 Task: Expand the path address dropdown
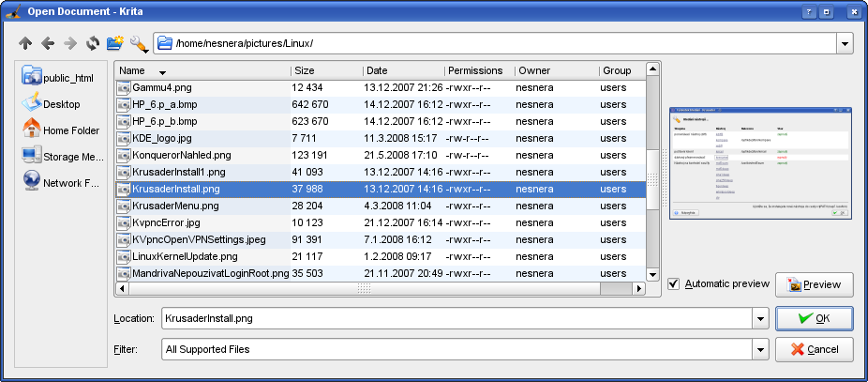tap(844, 43)
